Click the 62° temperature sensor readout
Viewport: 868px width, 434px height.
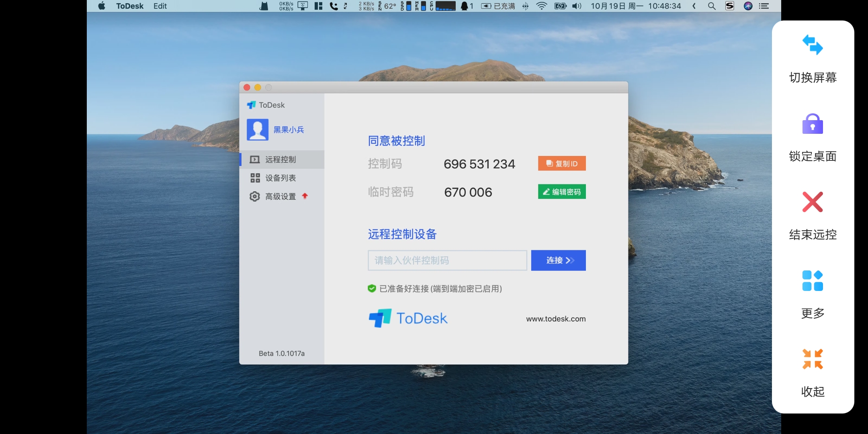(x=390, y=6)
